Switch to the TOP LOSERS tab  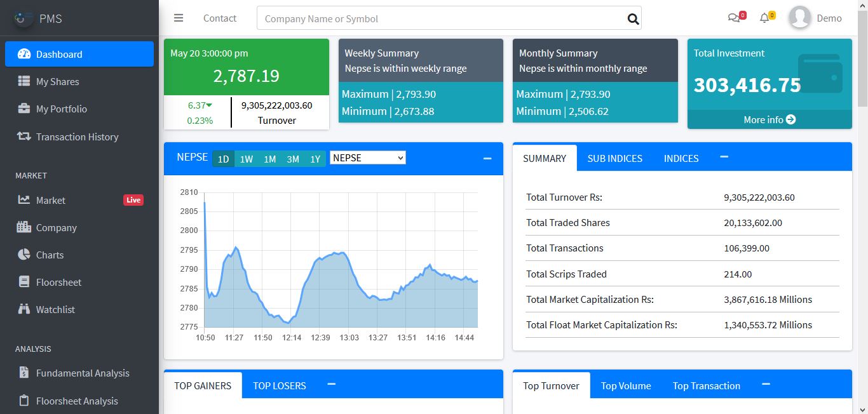click(280, 386)
